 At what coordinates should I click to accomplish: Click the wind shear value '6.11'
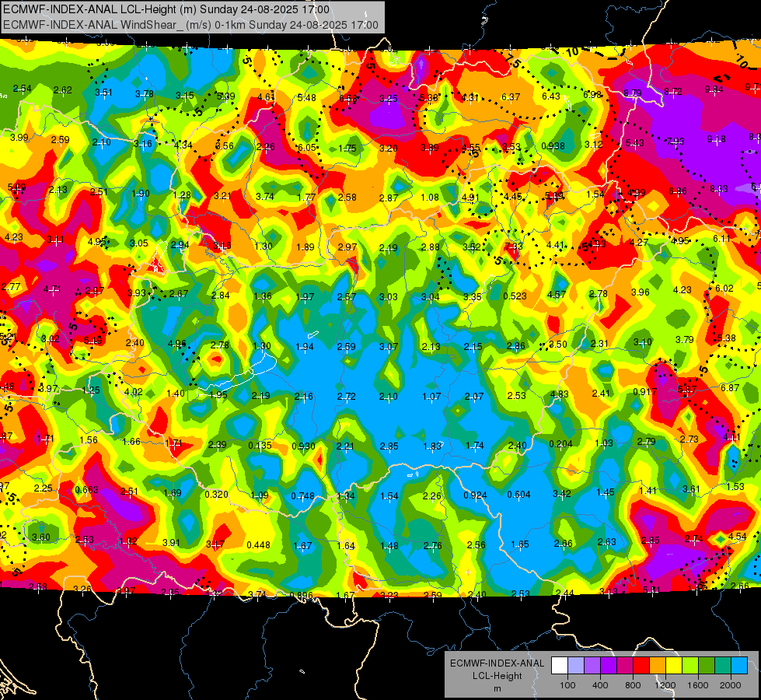point(721,238)
